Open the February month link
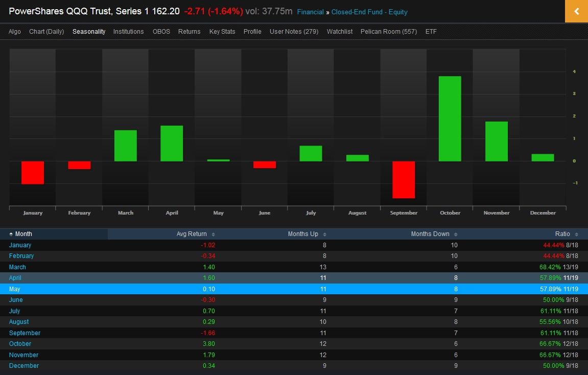The width and height of the screenshot is (588, 375). 21,256
